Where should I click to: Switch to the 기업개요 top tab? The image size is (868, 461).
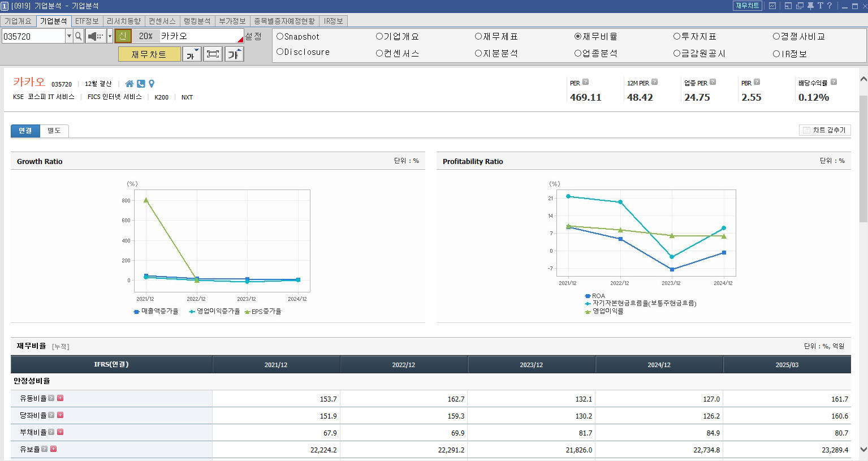point(18,21)
